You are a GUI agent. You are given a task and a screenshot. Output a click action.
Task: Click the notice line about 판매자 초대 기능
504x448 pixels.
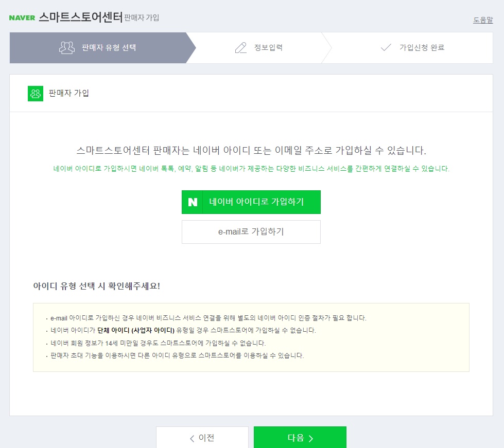click(177, 355)
